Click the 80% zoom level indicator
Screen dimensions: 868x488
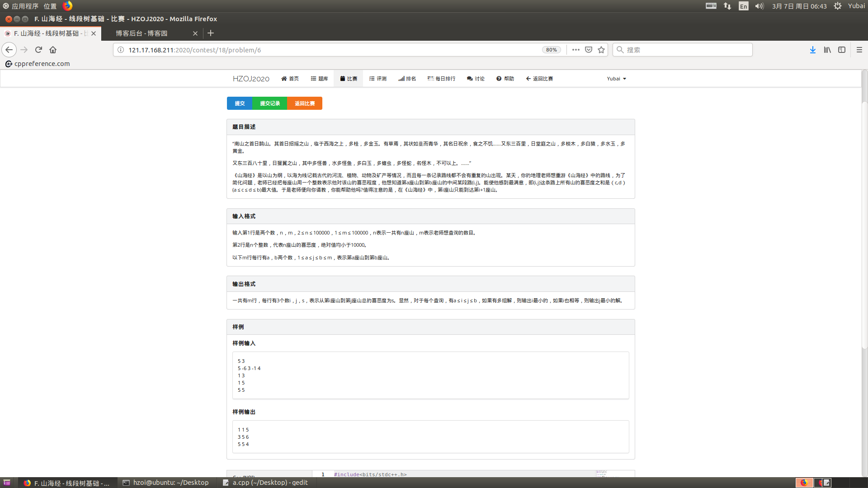[x=551, y=50]
